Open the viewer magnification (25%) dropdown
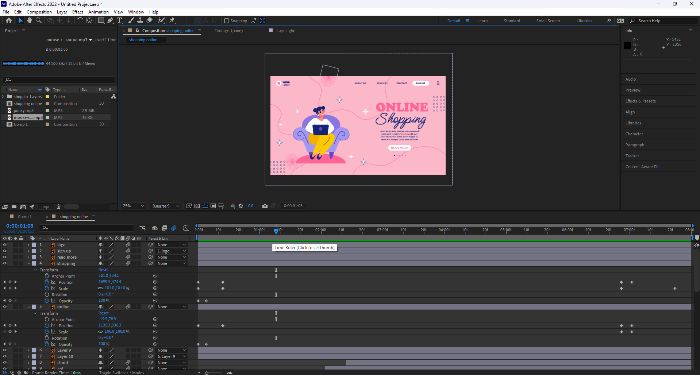 (133, 206)
